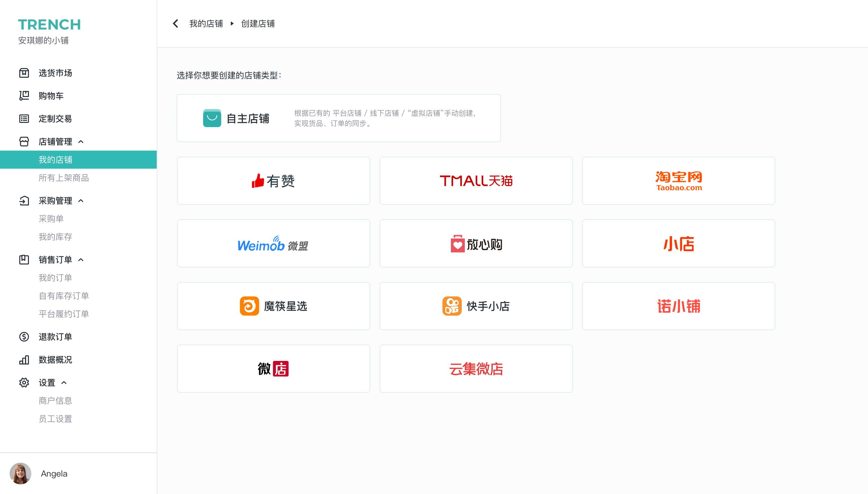The image size is (868, 494).
Task: Click the back arrow icon in breadcrumb
Action: click(x=175, y=23)
